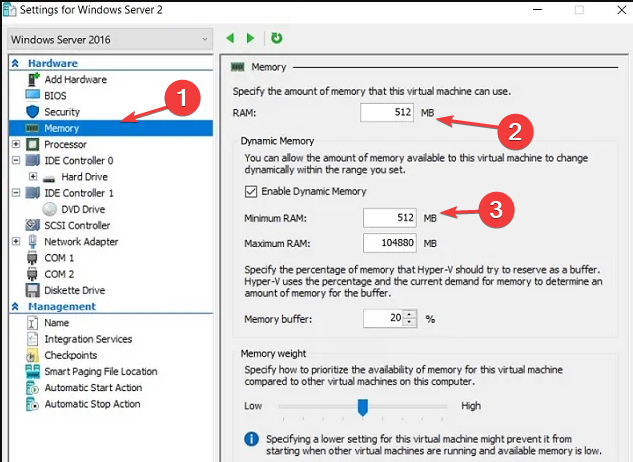Click the DVD Drive disc icon

49,209
